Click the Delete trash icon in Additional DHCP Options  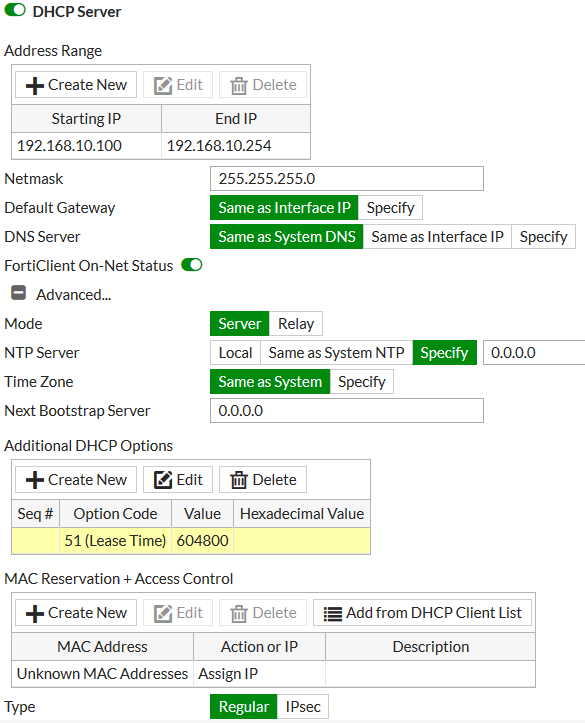pyautogui.click(x=239, y=480)
